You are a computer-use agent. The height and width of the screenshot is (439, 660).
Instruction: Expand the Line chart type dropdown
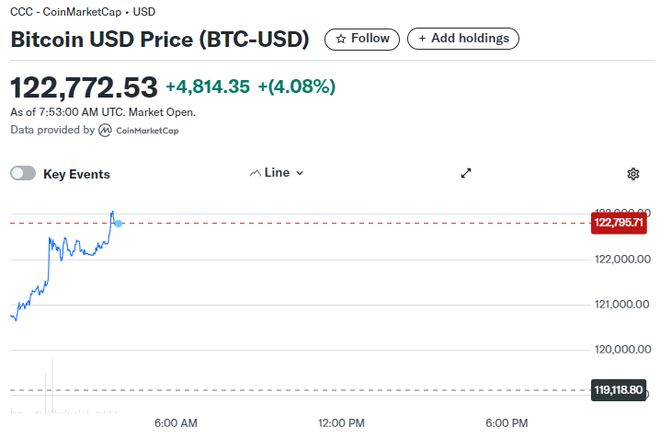coord(276,173)
